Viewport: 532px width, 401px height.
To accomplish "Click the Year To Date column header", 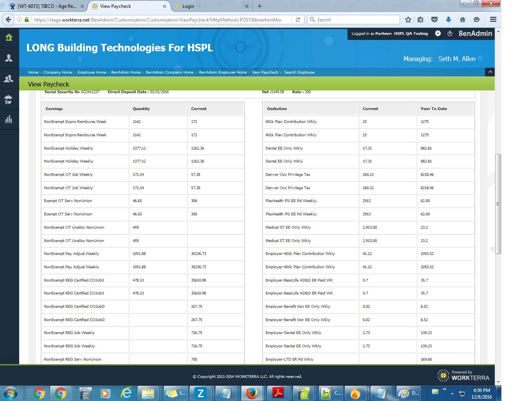I will click(445, 108).
